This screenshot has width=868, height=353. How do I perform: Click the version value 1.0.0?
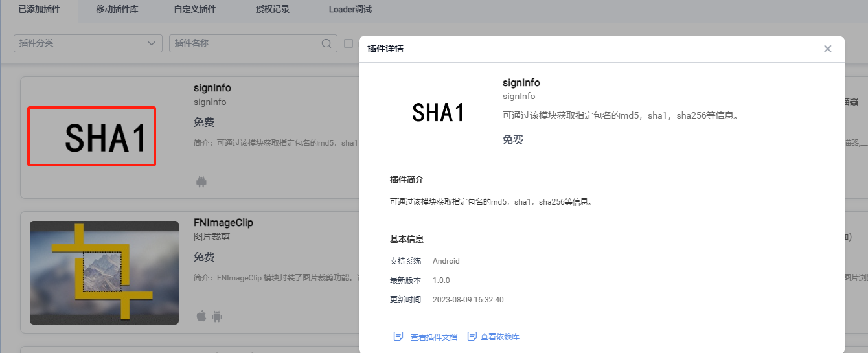coord(441,280)
